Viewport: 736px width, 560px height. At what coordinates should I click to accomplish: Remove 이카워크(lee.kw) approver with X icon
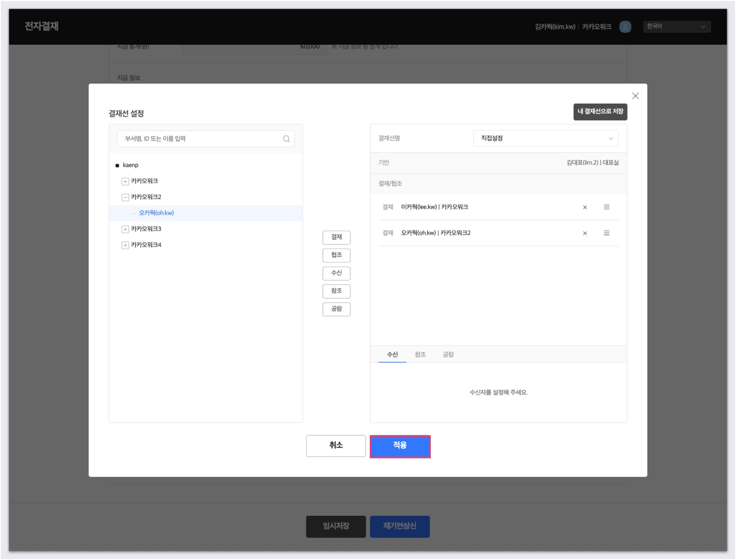pos(585,207)
